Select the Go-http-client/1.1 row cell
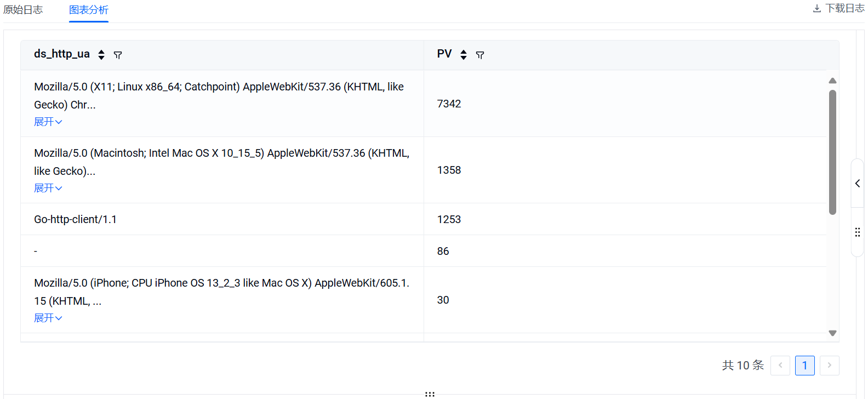This screenshot has height=399, width=868. point(76,219)
